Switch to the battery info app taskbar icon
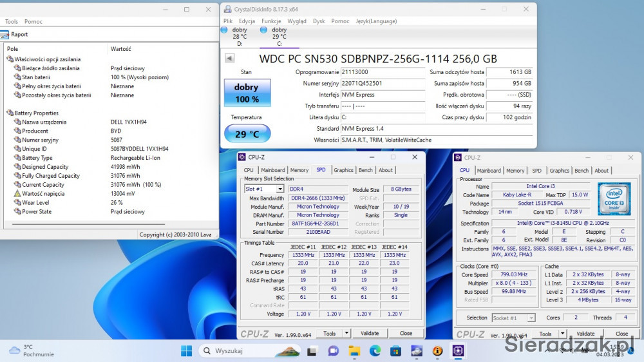The width and height of the screenshot is (644, 362). (437, 351)
